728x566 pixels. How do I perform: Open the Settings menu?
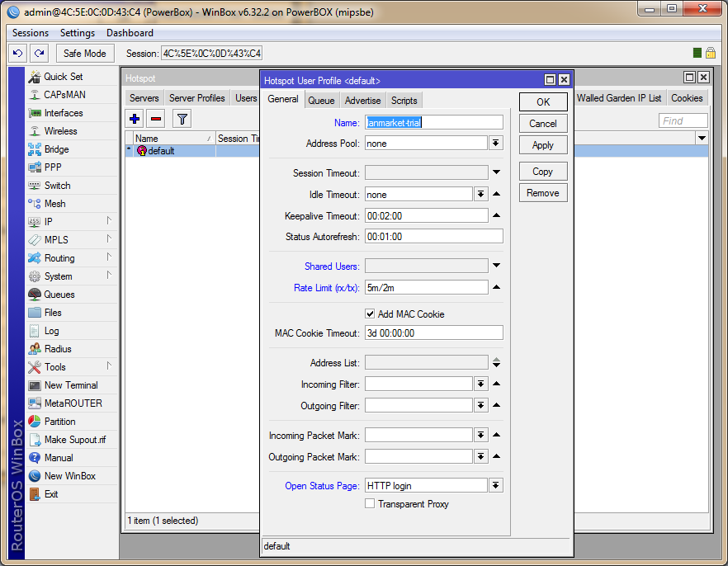78,33
